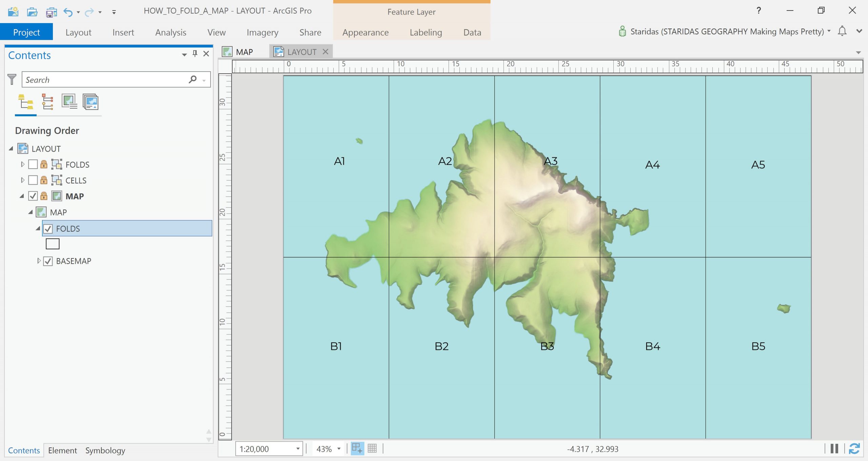Click the List By Element Type icon

click(x=47, y=102)
